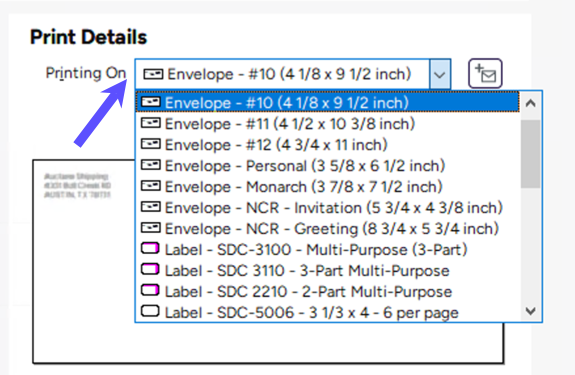The height and width of the screenshot is (375, 575).
Task: Select Label - SDC-3100 Multi-Purpose (3-Part)
Action: point(328,250)
